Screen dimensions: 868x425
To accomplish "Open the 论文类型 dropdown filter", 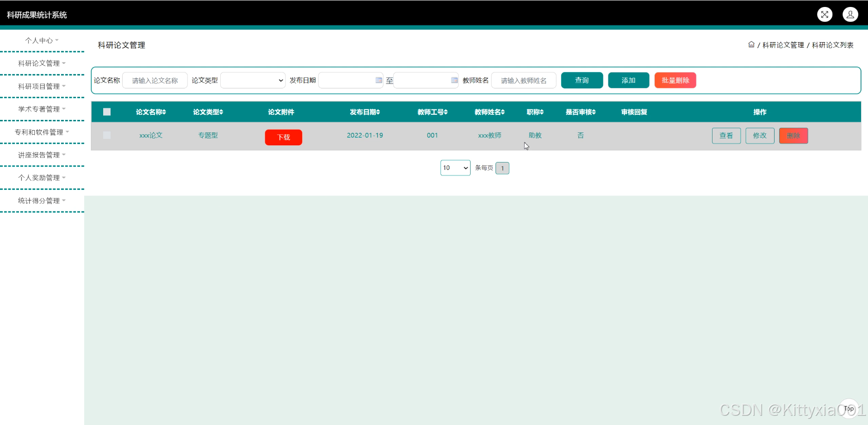I will 253,80.
